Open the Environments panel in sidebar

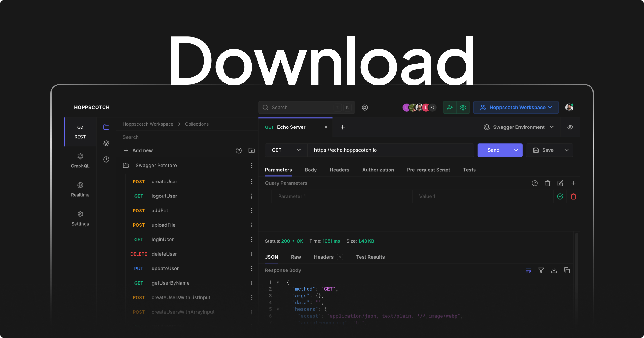[106, 143]
